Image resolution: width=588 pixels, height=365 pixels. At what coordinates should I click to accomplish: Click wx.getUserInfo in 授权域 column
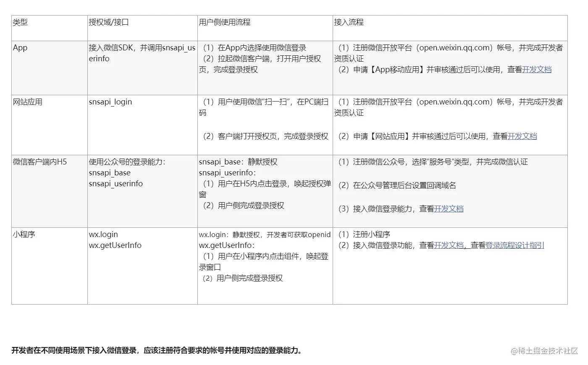[115, 245]
